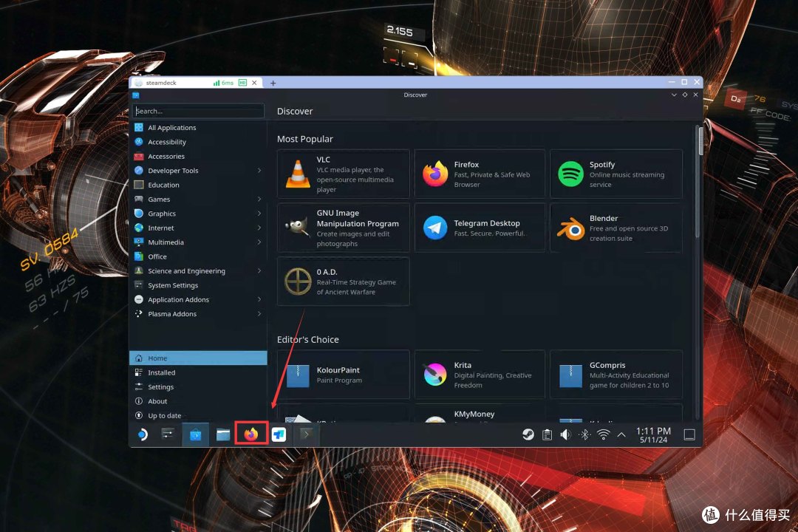Open the VLC media player card
This screenshot has width=798, height=532.
click(343, 174)
